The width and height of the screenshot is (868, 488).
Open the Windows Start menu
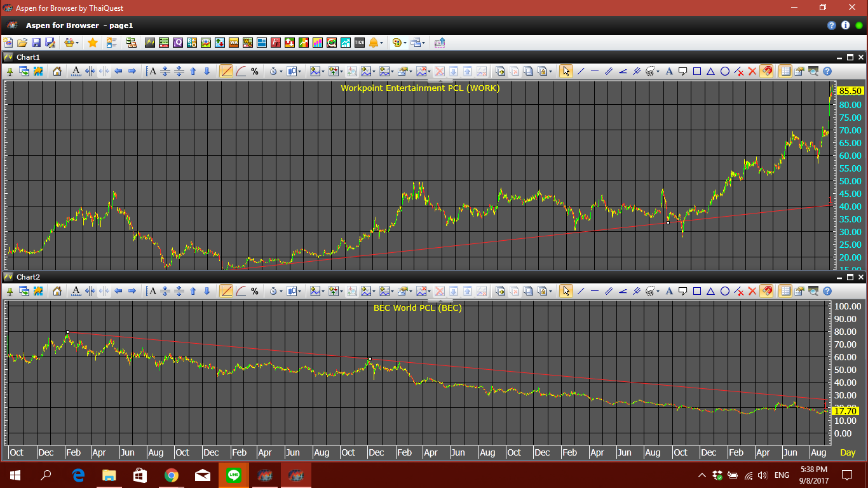(x=15, y=475)
